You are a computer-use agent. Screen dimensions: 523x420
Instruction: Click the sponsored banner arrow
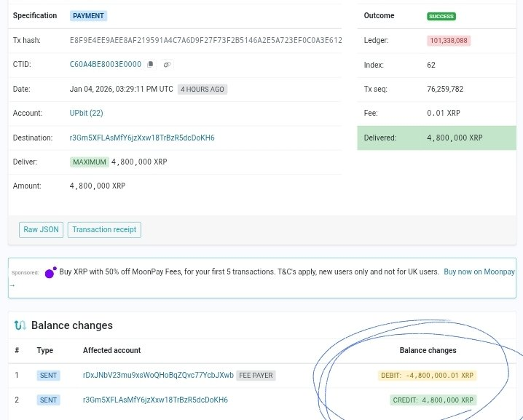tap(12, 285)
